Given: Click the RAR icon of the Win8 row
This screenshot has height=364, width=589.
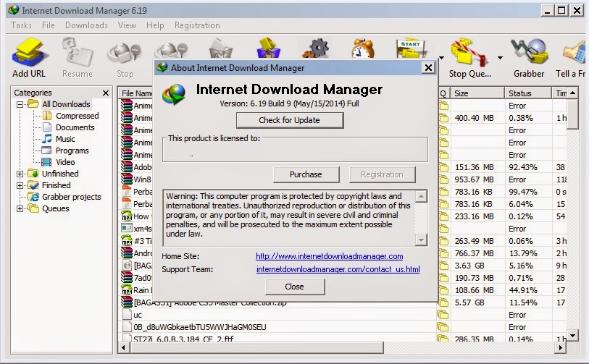Looking at the screenshot, I should tap(127, 179).
